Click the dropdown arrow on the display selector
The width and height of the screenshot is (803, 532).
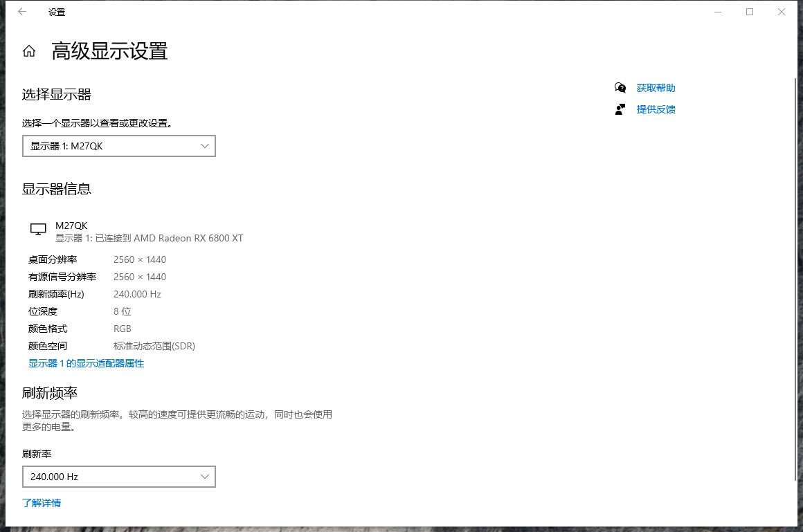click(204, 146)
